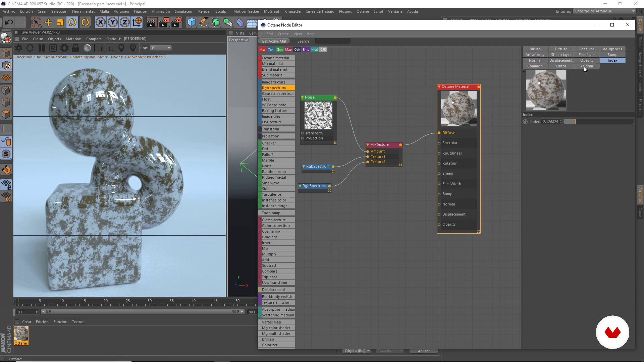The height and width of the screenshot is (362, 644).
Task: Pause rendering in Live Viewer
Action: [x=42, y=48]
